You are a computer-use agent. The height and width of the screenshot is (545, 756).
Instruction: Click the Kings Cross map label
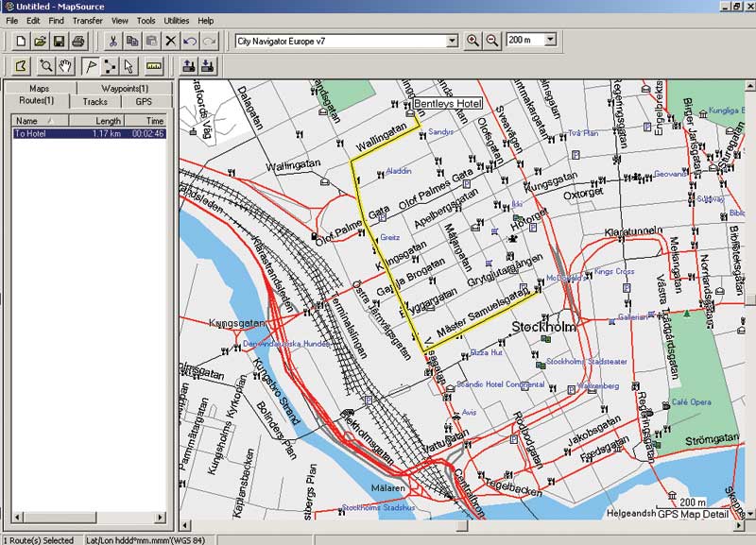tap(613, 271)
